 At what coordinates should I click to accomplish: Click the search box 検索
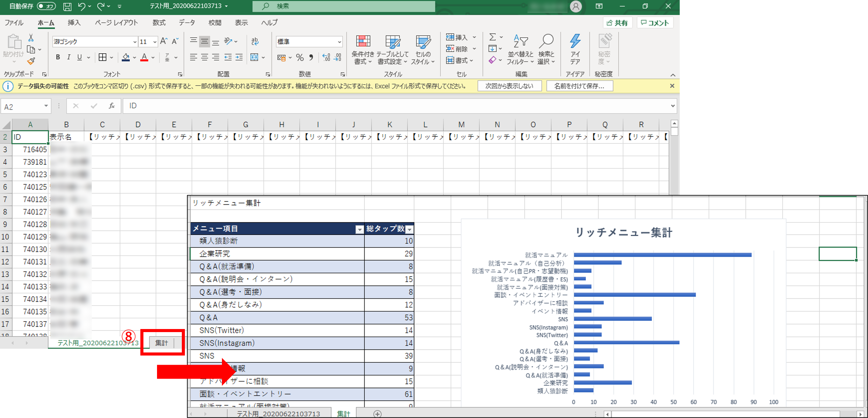tap(344, 6)
